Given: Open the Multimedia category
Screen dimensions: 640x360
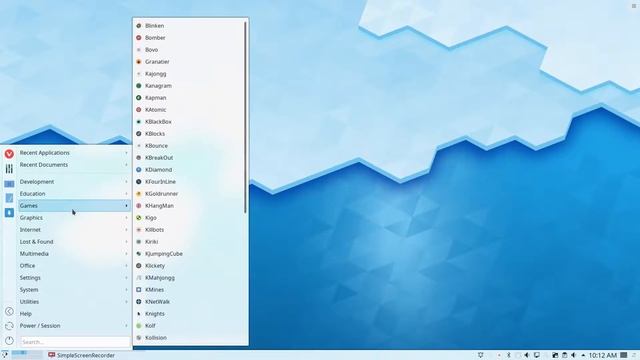Looking at the screenshot, I should pyautogui.click(x=74, y=254).
